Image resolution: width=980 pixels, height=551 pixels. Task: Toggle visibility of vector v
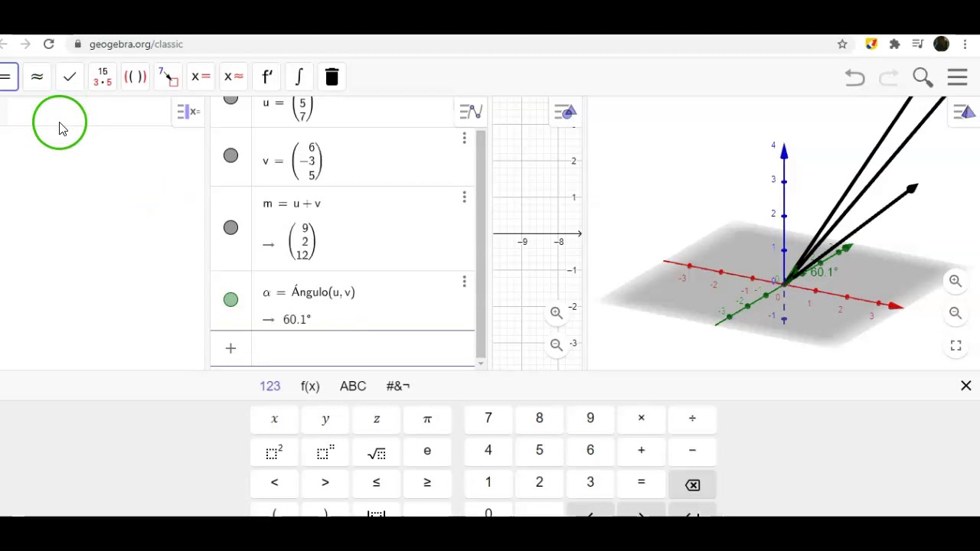pyautogui.click(x=230, y=156)
